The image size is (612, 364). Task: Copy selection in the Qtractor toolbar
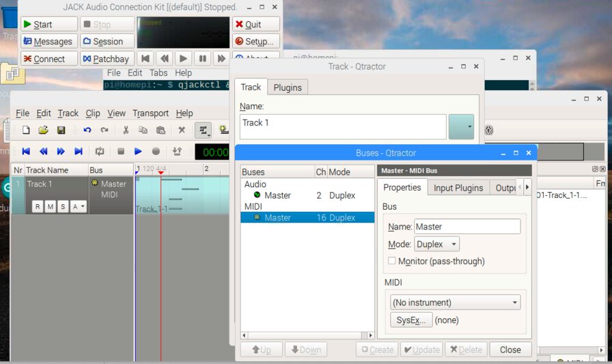(x=143, y=130)
